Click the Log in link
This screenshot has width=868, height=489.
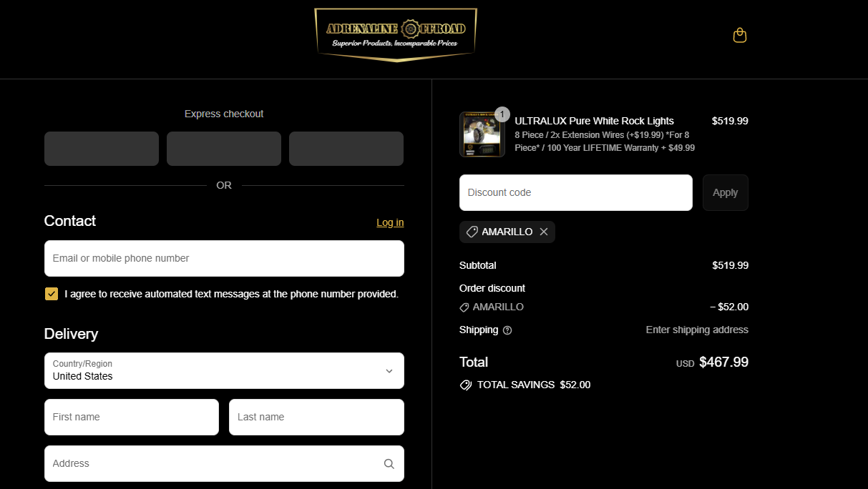(390, 222)
